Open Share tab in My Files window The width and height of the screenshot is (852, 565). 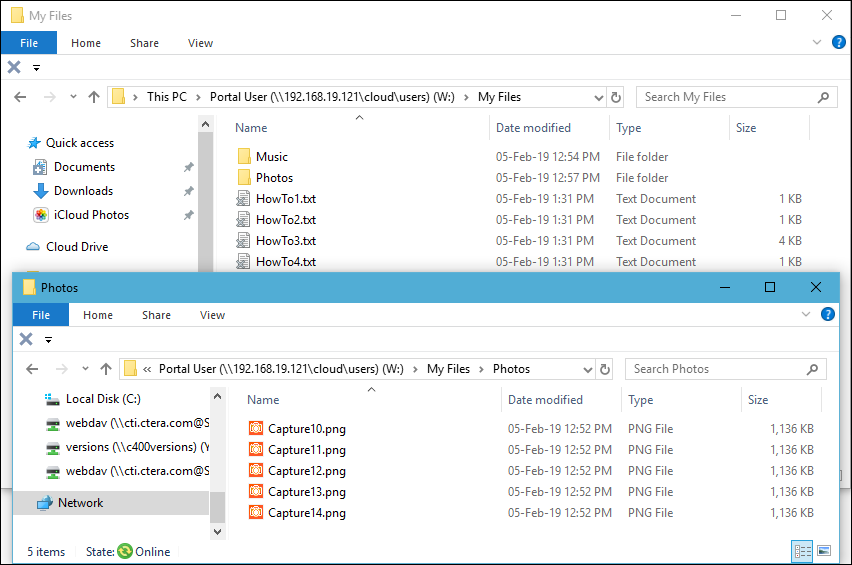click(144, 43)
